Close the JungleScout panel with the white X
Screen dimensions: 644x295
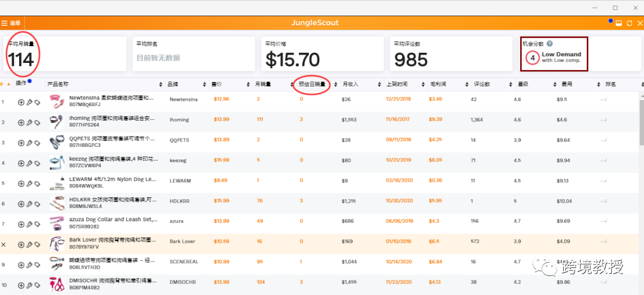(x=639, y=23)
